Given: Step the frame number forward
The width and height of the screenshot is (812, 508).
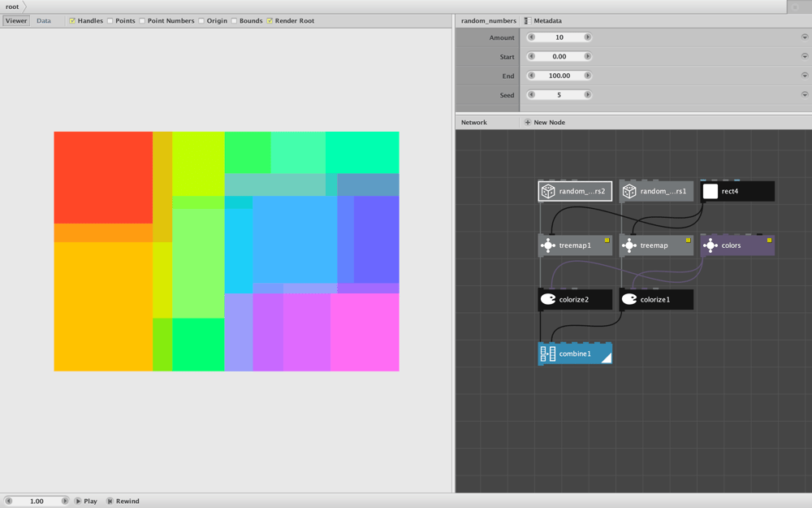Looking at the screenshot, I should point(65,501).
